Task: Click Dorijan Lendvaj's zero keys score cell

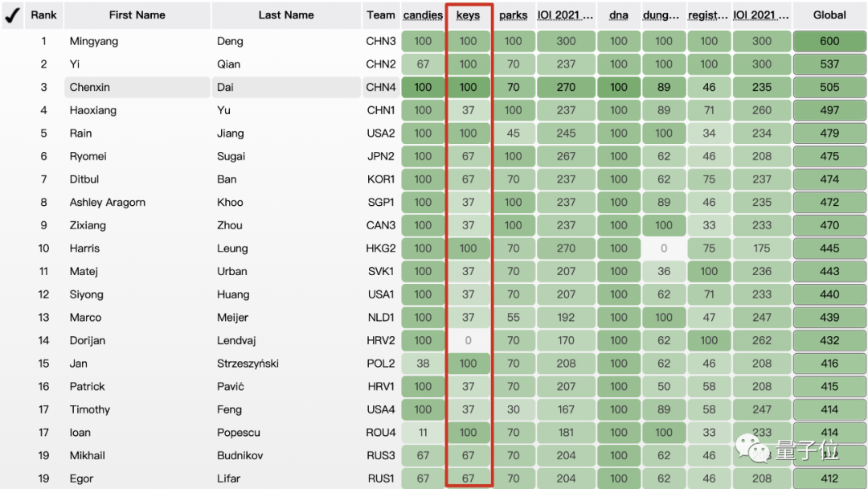Action: [x=468, y=341]
